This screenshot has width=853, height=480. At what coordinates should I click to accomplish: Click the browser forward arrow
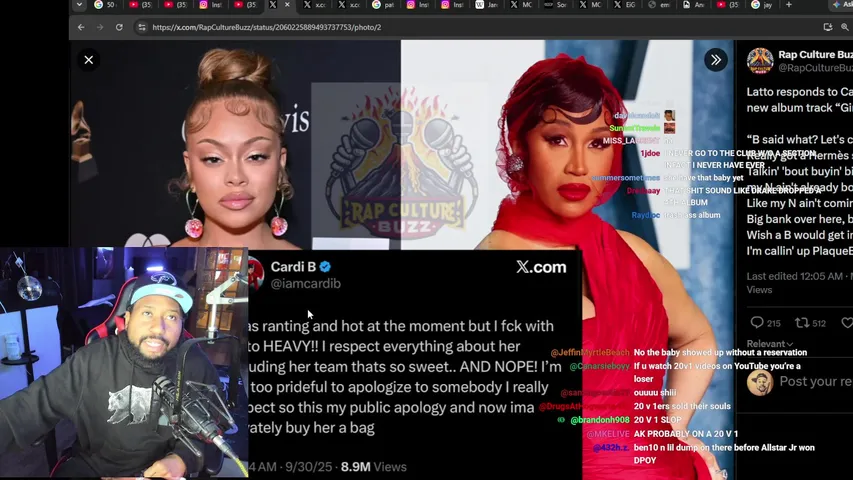[x=100, y=27]
